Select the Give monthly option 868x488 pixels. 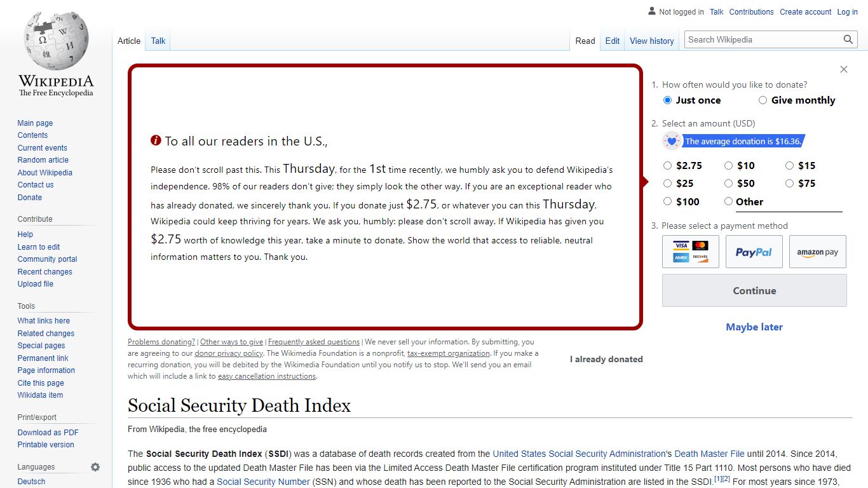pos(763,100)
